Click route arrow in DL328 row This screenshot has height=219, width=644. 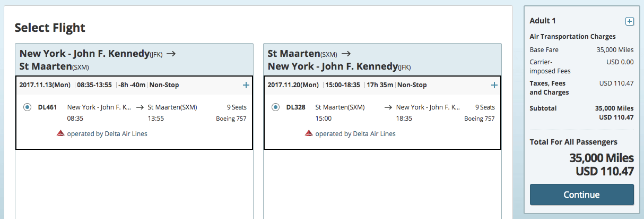388,107
